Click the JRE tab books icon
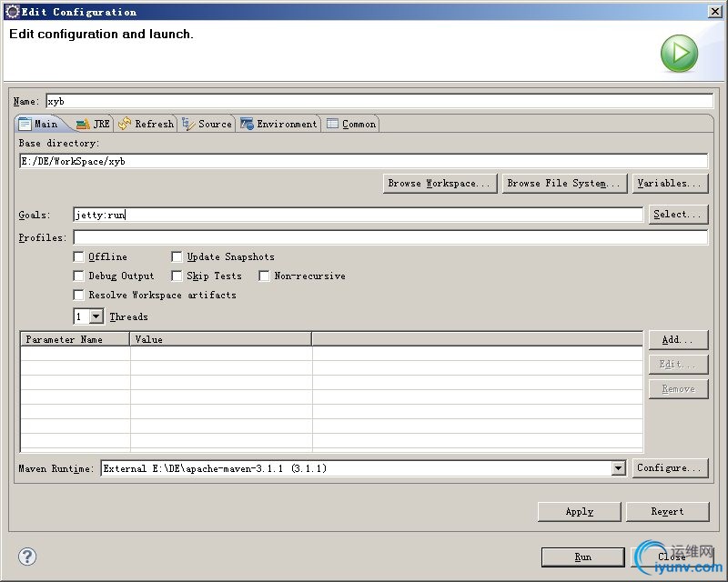728x582 pixels. tap(83, 124)
